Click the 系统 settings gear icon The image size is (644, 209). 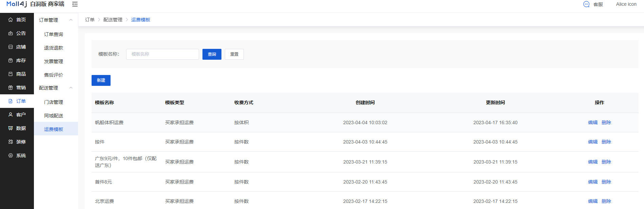tap(11, 155)
